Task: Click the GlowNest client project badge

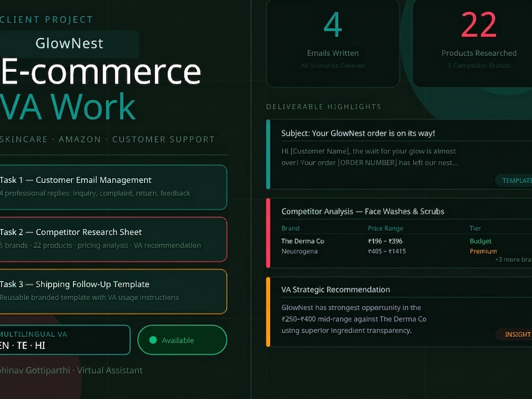Action: point(69,44)
